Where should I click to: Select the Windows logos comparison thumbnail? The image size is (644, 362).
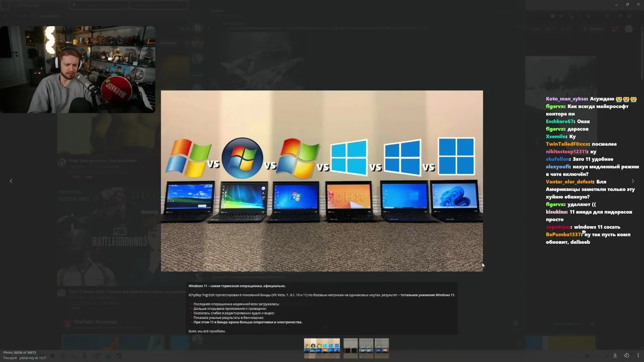[322, 348]
